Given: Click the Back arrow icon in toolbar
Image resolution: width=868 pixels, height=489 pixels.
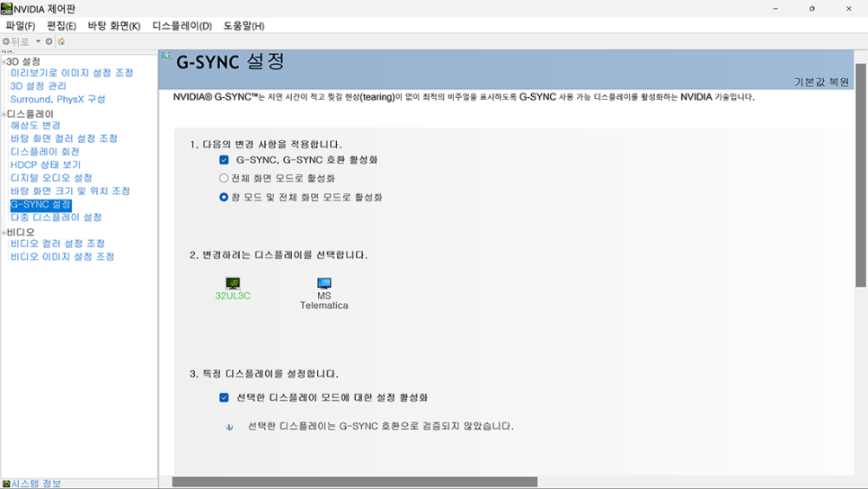Looking at the screenshot, I should 6,41.
